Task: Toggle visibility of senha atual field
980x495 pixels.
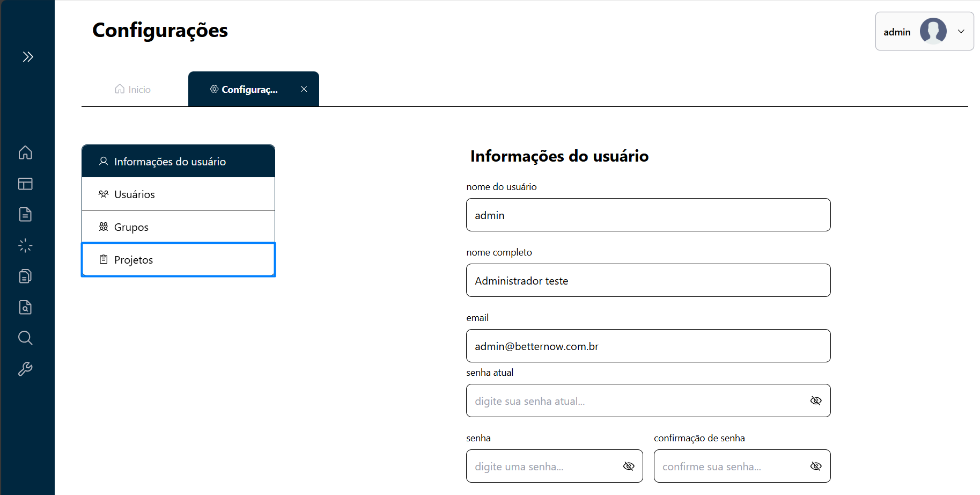Action: tap(816, 401)
